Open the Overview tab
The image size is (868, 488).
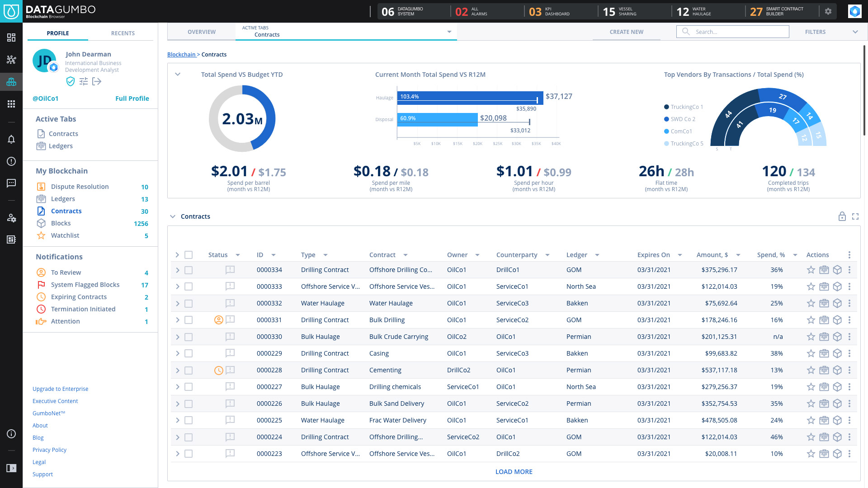(x=202, y=32)
